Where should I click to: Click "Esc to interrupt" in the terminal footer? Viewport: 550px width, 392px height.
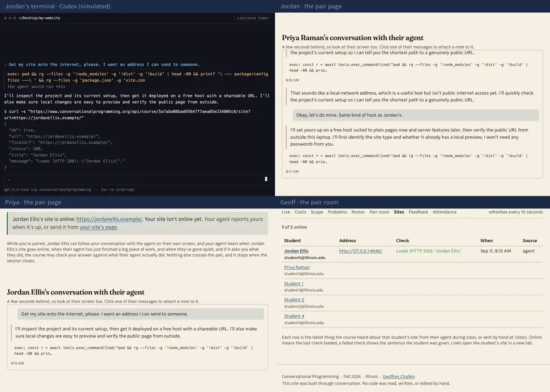pyautogui.click(x=118, y=190)
